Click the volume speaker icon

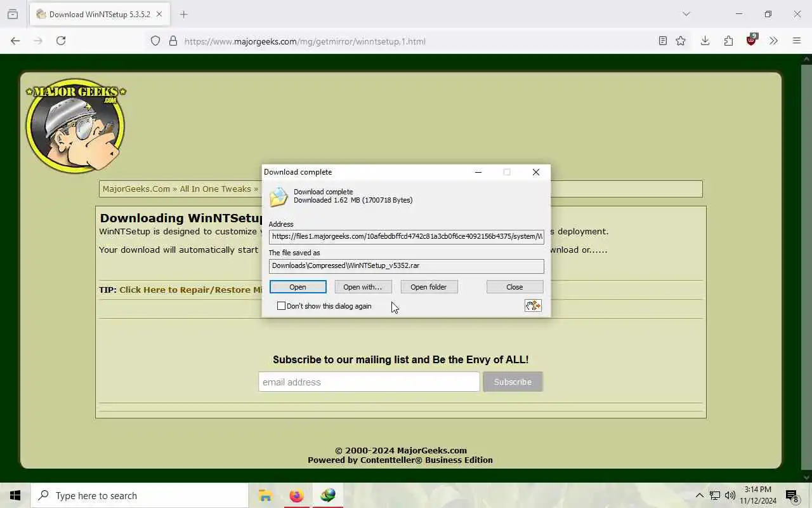pos(730,495)
